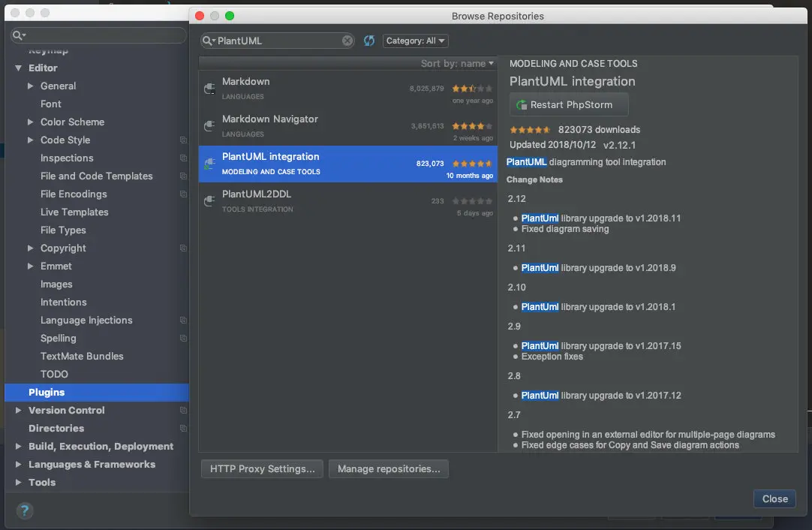
Task: Click the Settings search field
Action: click(x=98, y=35)
